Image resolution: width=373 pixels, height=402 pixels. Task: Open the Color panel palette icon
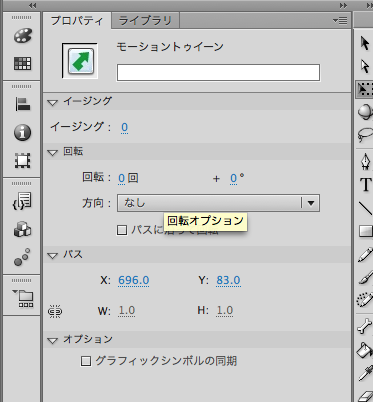pyautogui.click(x=22, y=36)
